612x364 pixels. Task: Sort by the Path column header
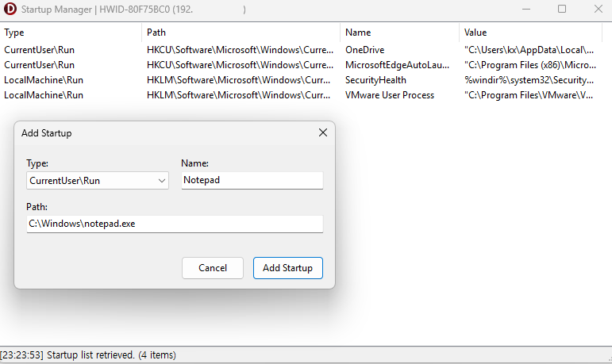(241, 33)
